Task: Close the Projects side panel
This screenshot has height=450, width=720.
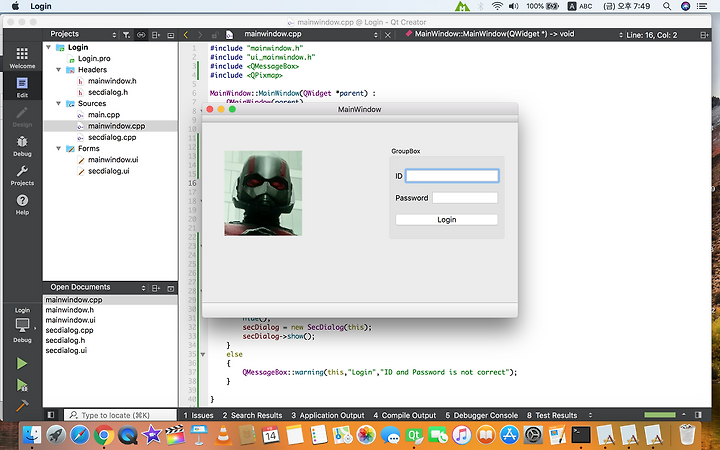Action: pyautogui.click(x=170, y=34)
